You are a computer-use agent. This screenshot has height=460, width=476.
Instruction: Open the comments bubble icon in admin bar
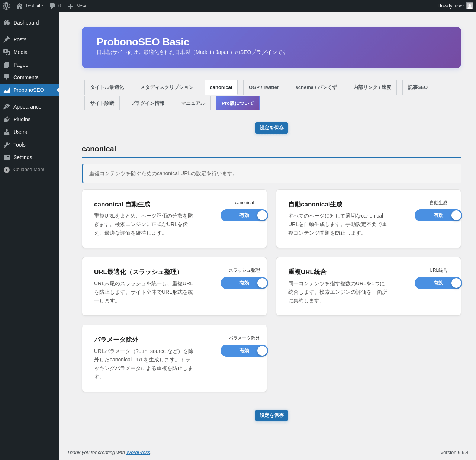[52, 6]
